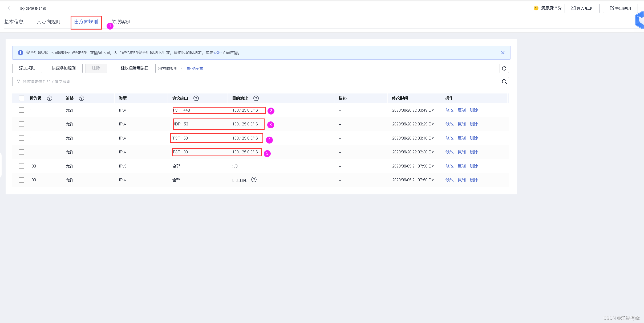Click the 添加规则 button
The image size is (644, 323).
coord(27,68)
